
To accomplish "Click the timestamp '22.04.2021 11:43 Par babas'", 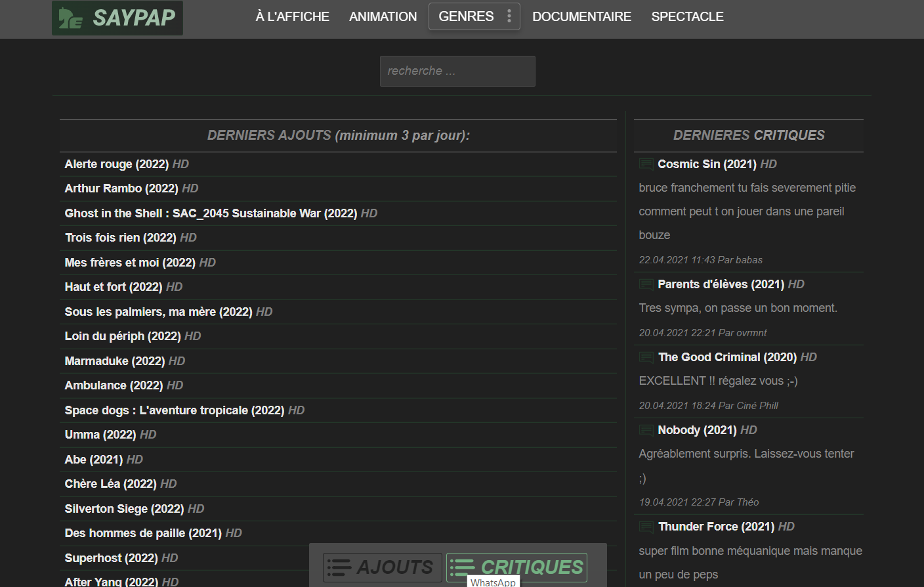I will click(x=701, y=260).
